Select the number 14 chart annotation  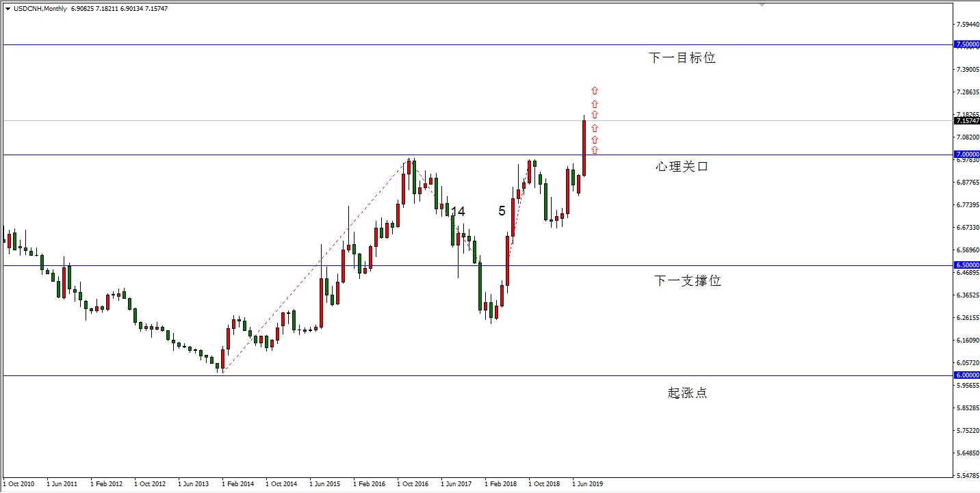coord(458,212)
